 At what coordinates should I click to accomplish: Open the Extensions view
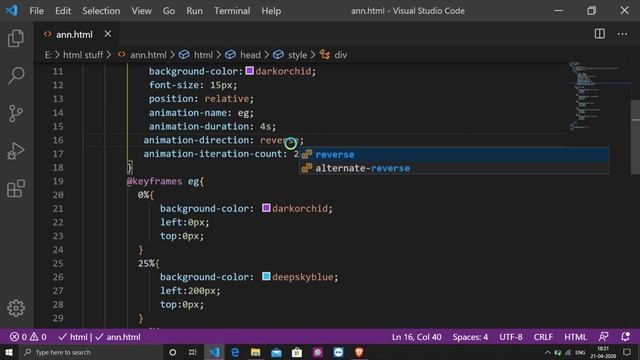pyautogui.click(x=16, y=189)
